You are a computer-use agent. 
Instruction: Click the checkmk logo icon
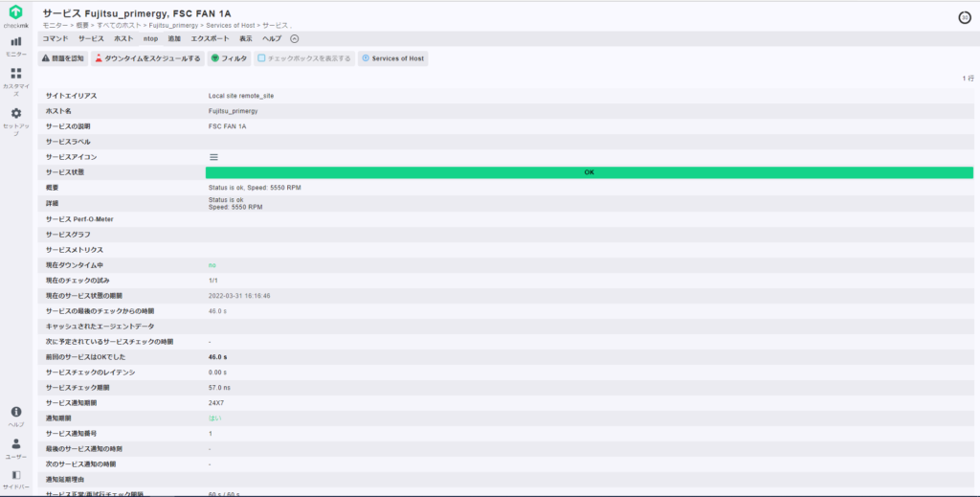(15, 11)
